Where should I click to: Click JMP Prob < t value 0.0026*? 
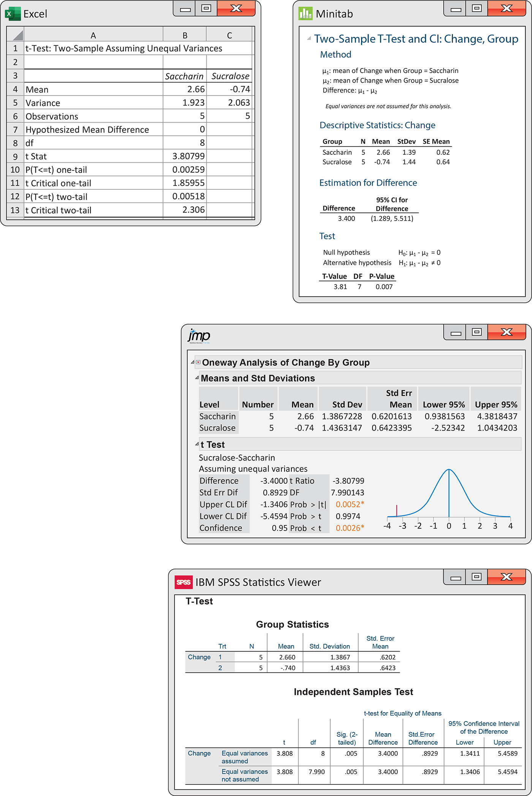[x=350, y=528]
